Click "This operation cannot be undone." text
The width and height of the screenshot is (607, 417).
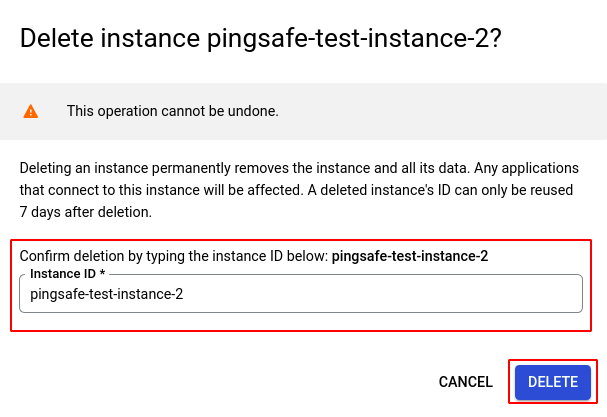click(172, 111)
